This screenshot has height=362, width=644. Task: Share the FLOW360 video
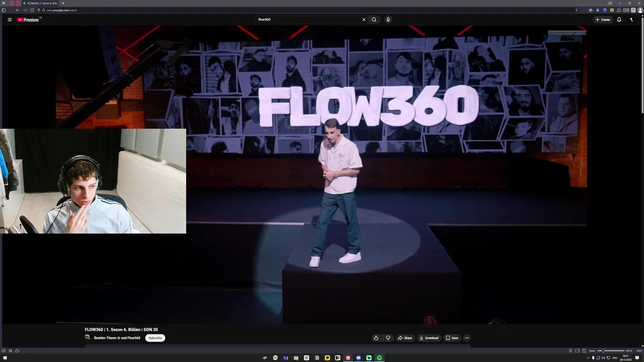click(x=405, y=338)
